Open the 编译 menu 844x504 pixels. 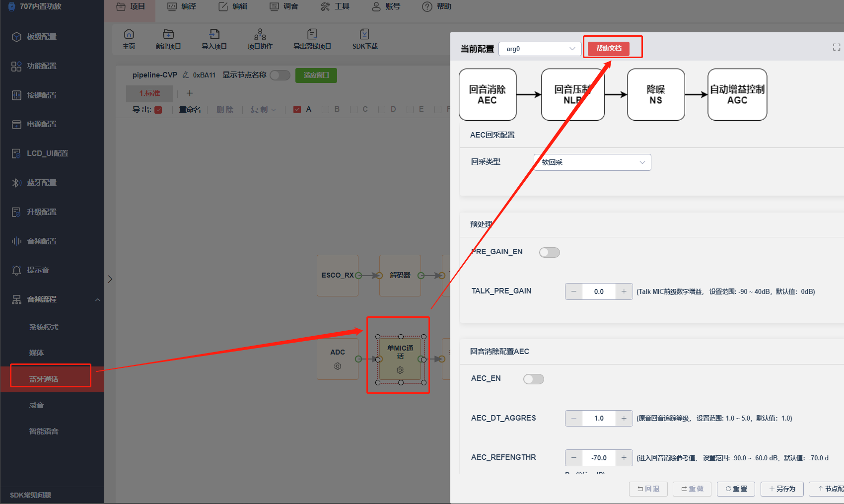point(182,6)
